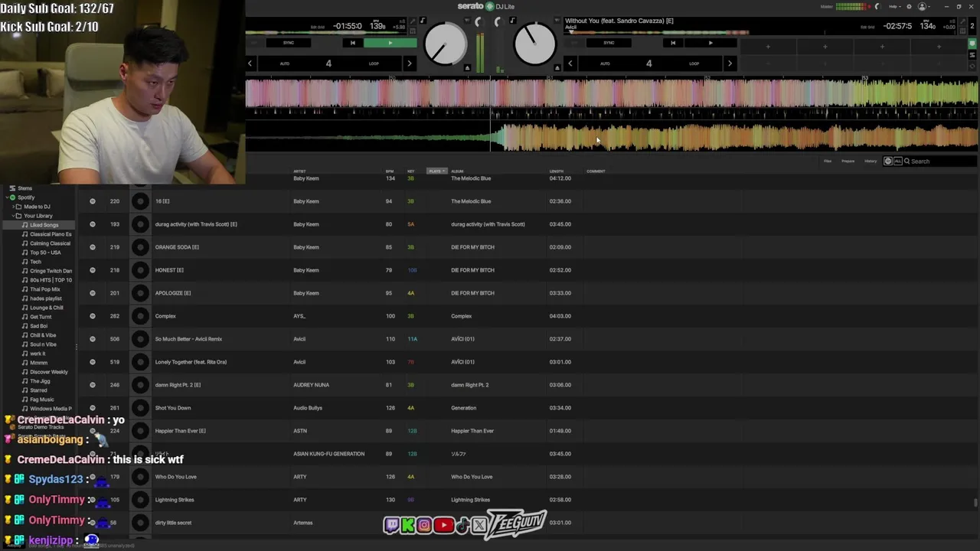Screen dimensions: 980x551
Task: Adjust the right channel gain knob
Action: tap(498, 21)
